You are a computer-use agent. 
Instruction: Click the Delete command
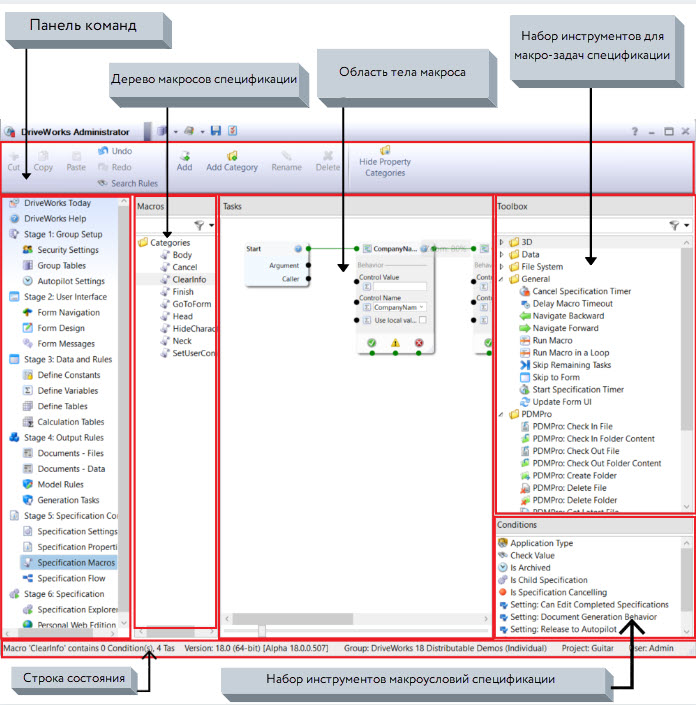328,161
